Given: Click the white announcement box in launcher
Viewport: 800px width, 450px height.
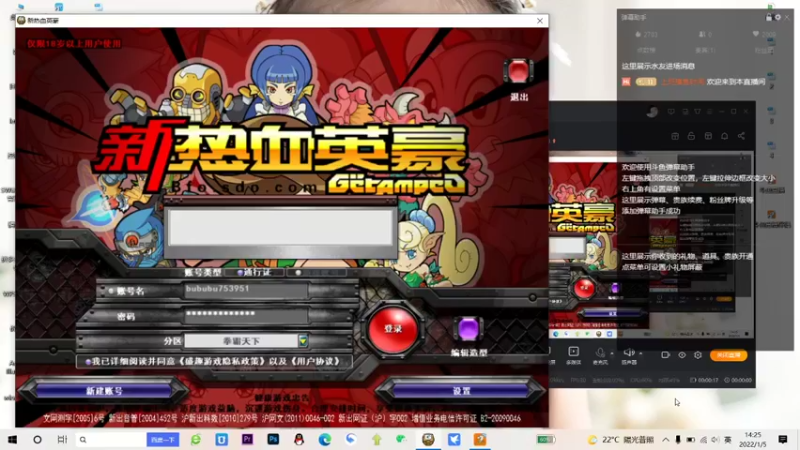Looking at the screenshot, I should tap(280, 228).
